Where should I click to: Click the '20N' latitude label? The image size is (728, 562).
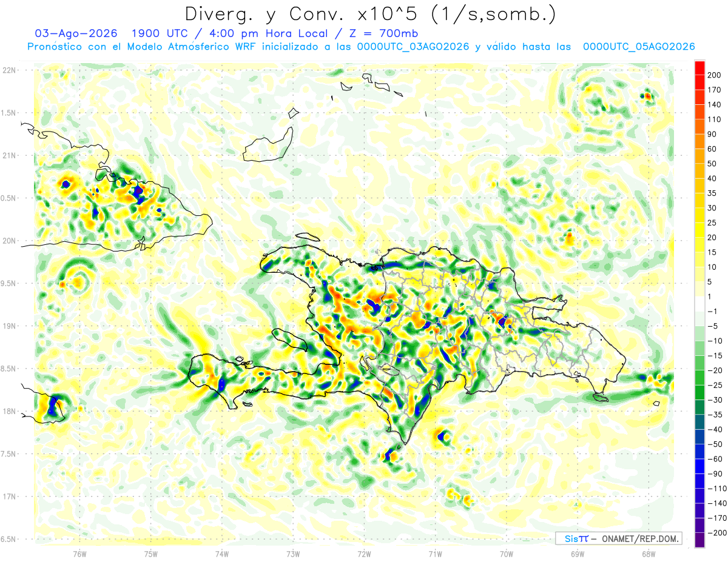coord(9,241)
